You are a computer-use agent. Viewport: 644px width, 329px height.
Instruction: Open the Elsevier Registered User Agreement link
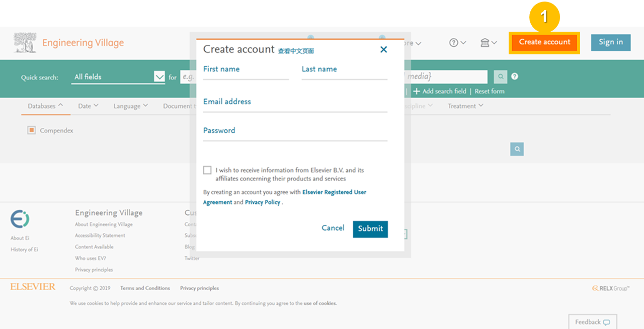pos(285,197)
